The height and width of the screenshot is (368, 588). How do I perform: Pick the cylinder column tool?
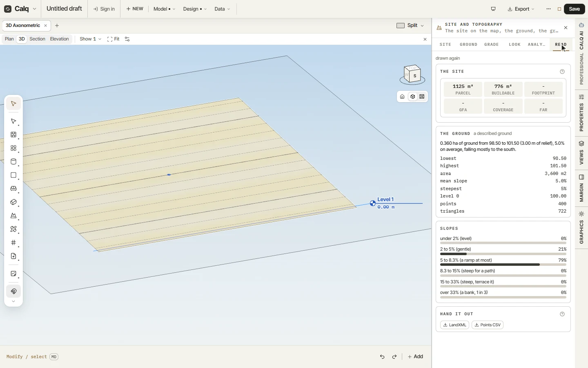pyautogui.click(x=13, y=162)
